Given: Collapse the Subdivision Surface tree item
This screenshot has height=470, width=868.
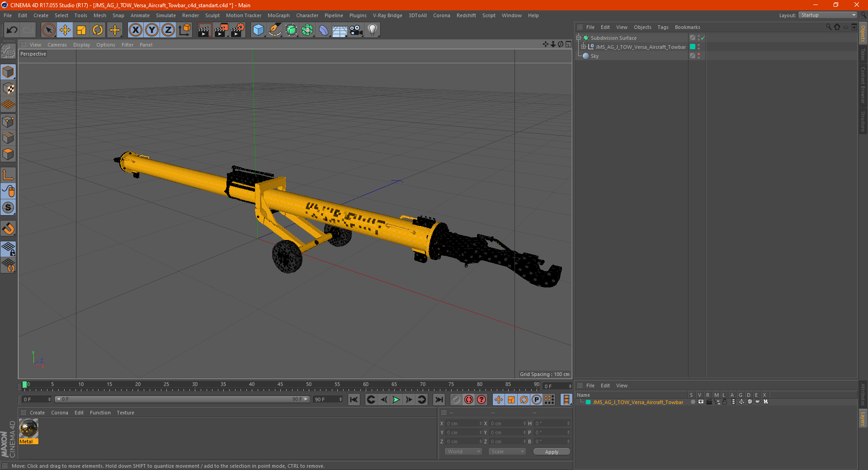Looking at the screenshot, I should pos(578,38).
